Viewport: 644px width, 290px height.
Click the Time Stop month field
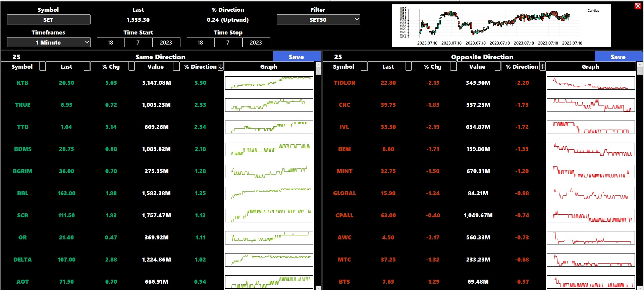coord(228,43)
